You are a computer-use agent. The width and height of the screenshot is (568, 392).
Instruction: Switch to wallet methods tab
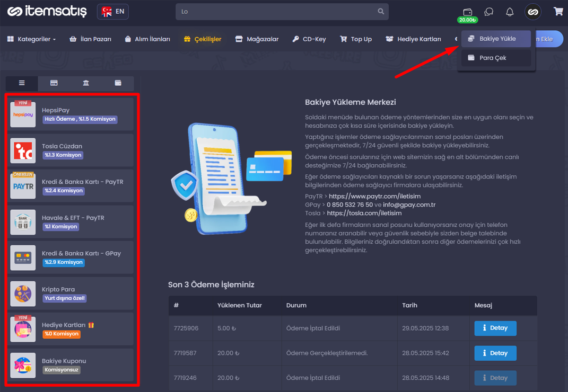(118, 83)
